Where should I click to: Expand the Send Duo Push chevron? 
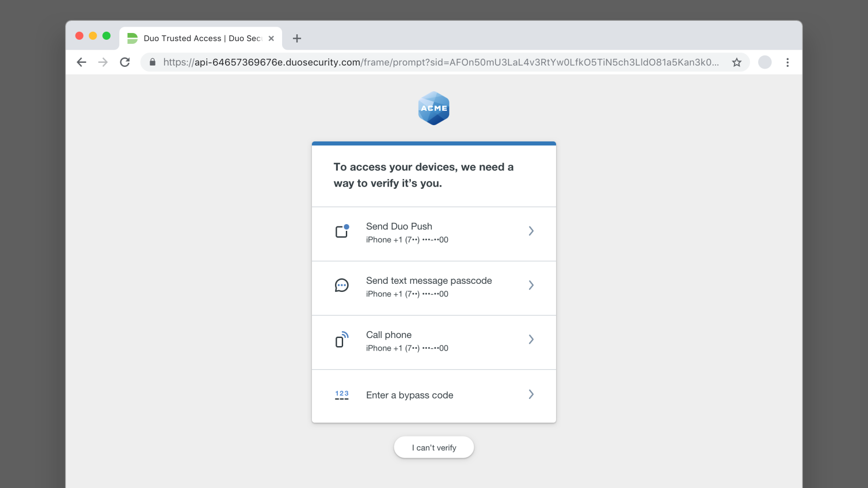[531, 231]
